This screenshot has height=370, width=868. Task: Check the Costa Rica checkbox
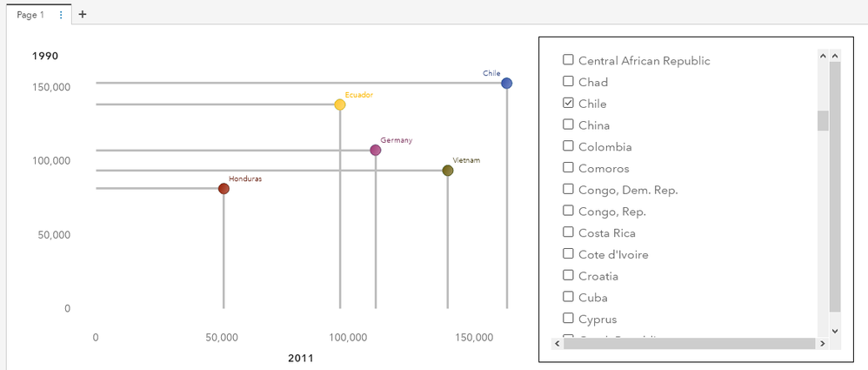[x=568, y=232]
